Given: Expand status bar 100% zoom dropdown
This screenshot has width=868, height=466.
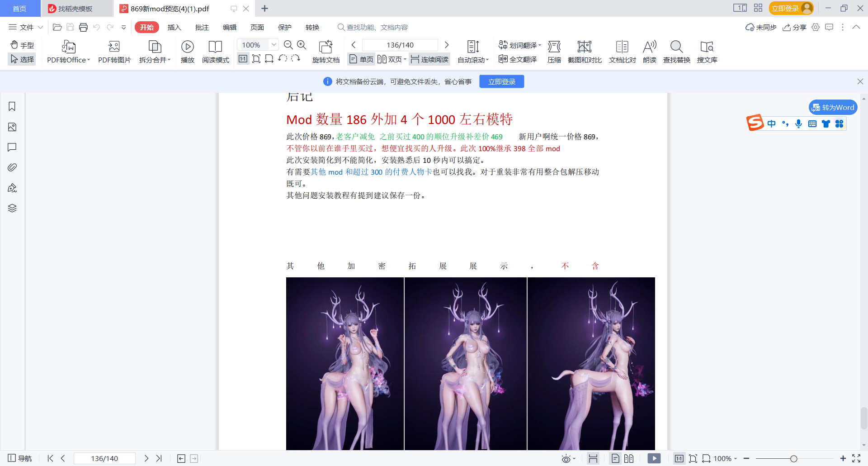Looking at the screenshot, I should [x=736, y=459].
